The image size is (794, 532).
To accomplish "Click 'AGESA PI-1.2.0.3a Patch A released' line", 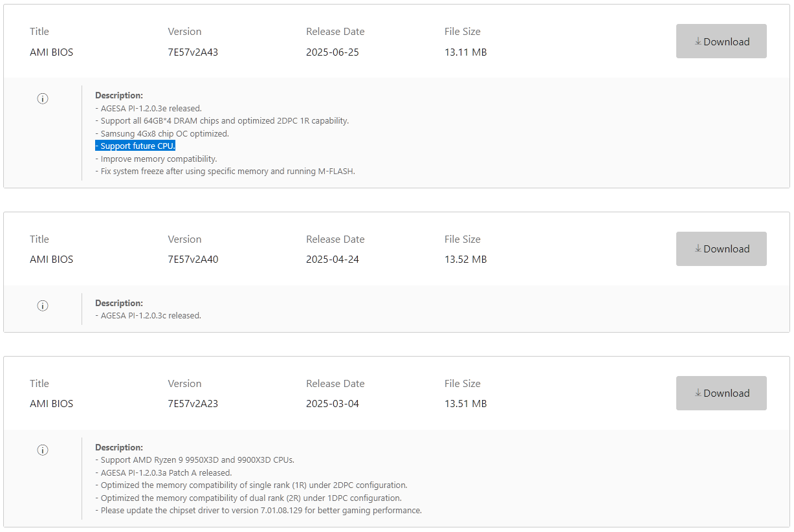I will point(163,472).
